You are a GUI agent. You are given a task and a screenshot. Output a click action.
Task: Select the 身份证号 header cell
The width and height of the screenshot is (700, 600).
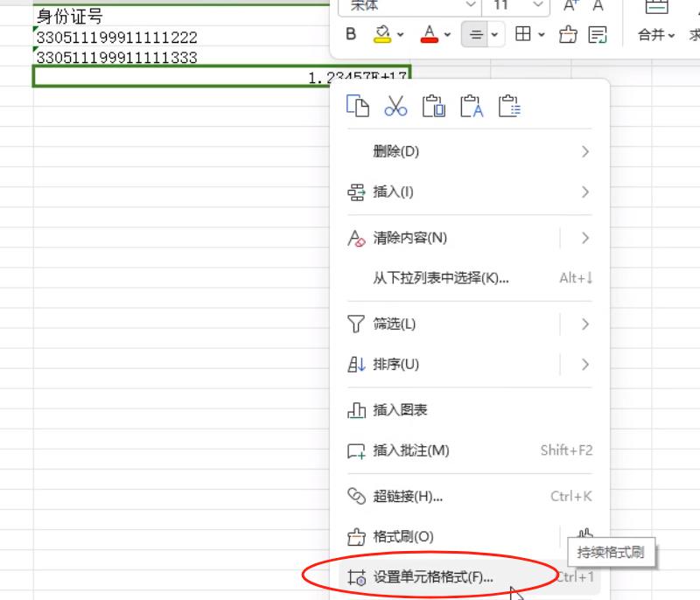(181, 16)
